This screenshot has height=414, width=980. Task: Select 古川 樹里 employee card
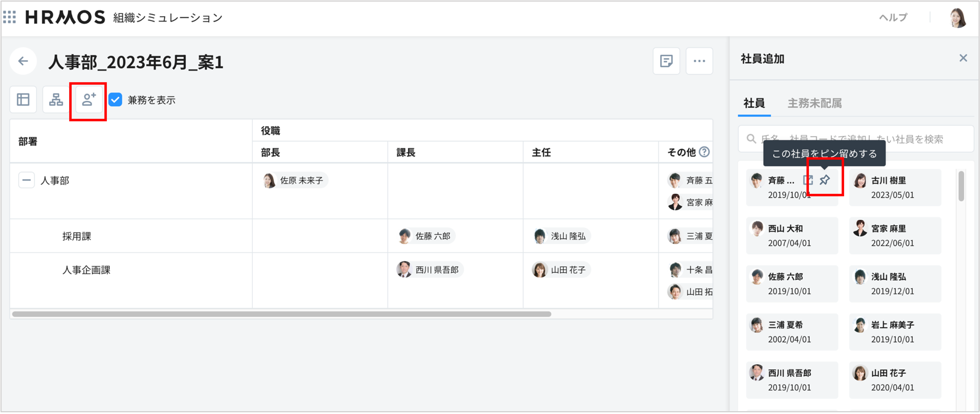[x=895, y=187]
